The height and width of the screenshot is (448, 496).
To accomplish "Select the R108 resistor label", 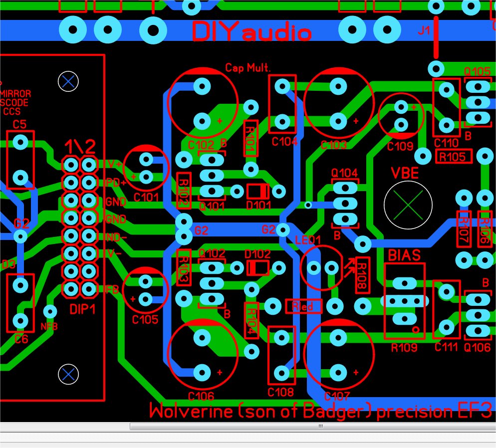I will (362, 276).
